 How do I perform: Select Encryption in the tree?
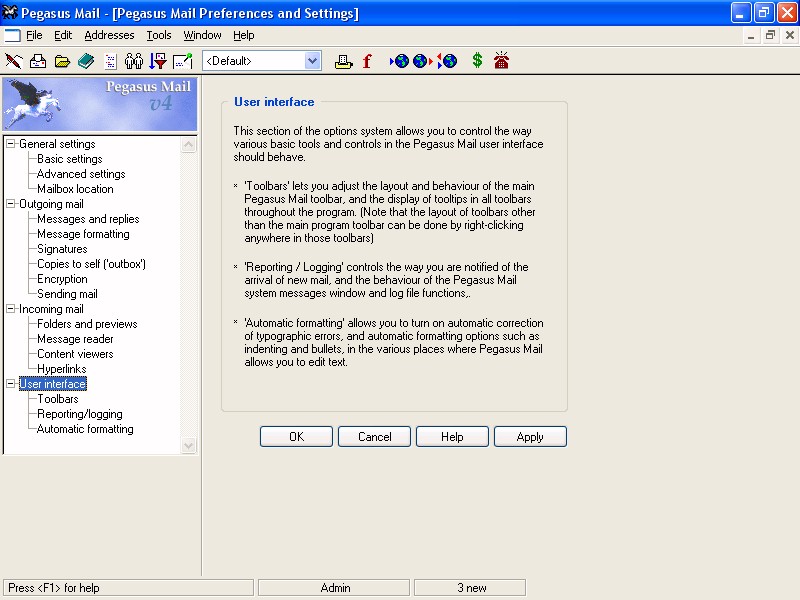pos(62,279)
